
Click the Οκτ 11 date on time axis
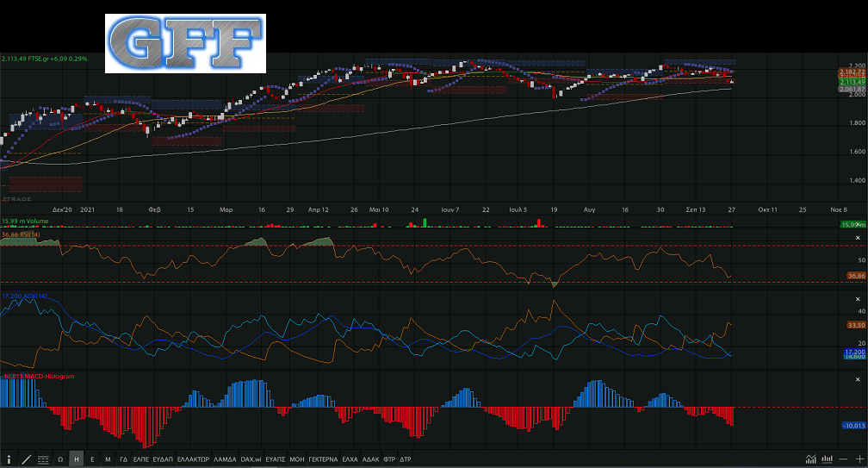767,210
